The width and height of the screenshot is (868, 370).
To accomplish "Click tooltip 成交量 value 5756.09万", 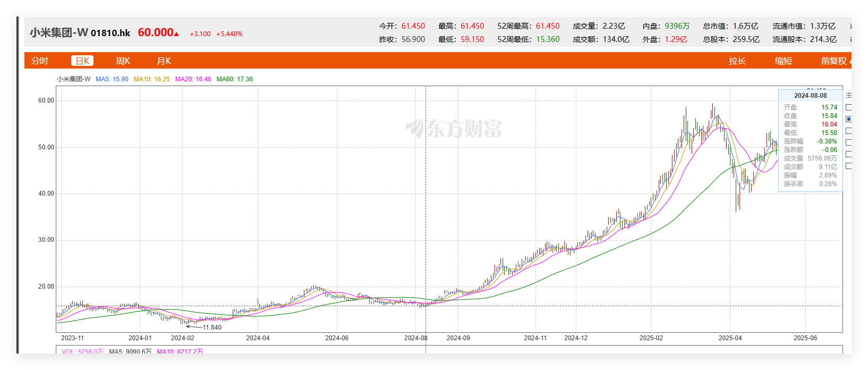I will click(822, 158).
